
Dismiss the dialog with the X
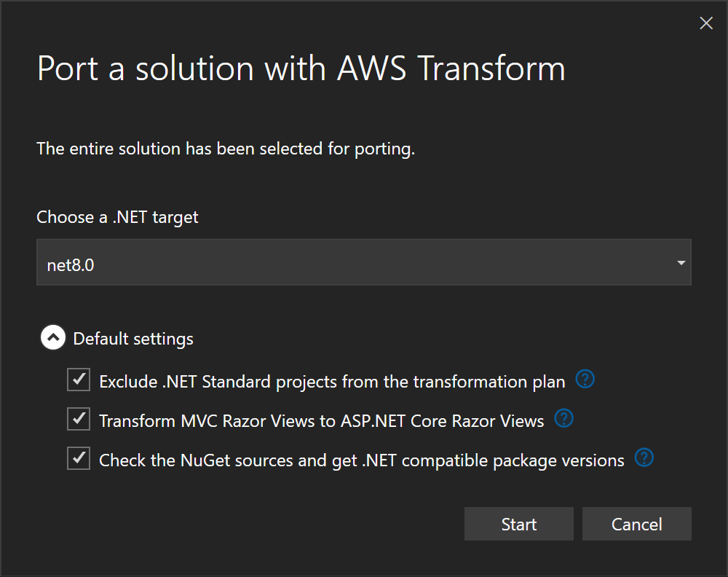pyautogui.click(x=705, y=23)
